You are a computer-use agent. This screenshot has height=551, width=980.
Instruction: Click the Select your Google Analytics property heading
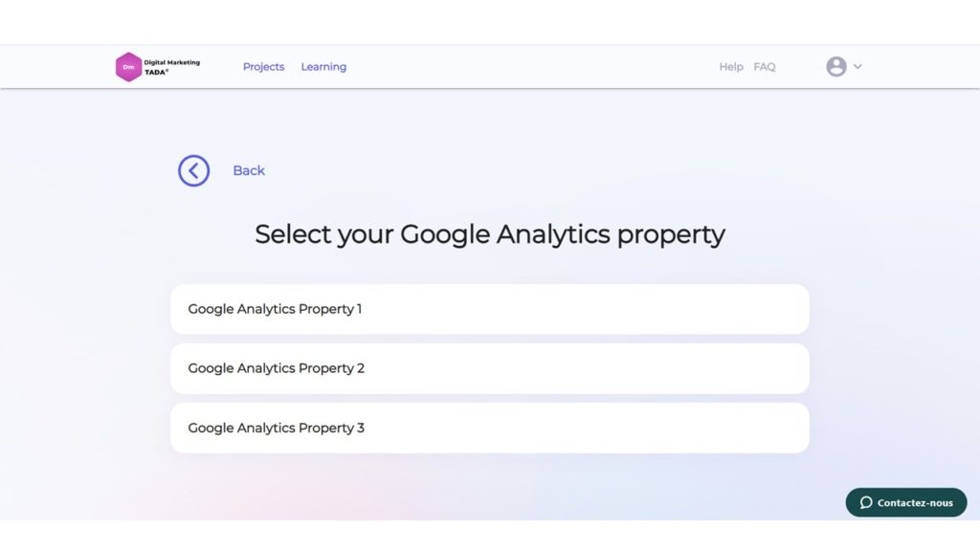pyautogui.click(x=490, y=235)
